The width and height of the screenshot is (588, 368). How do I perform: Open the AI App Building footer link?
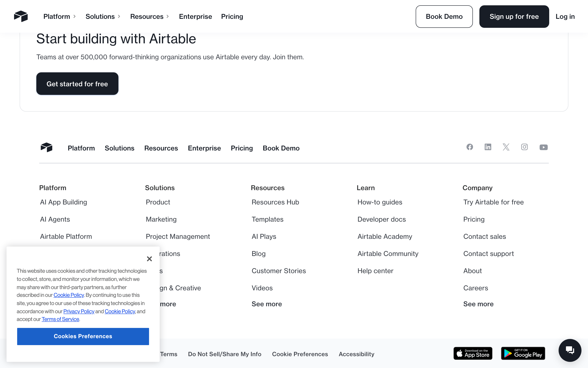[x=63, y=202]
